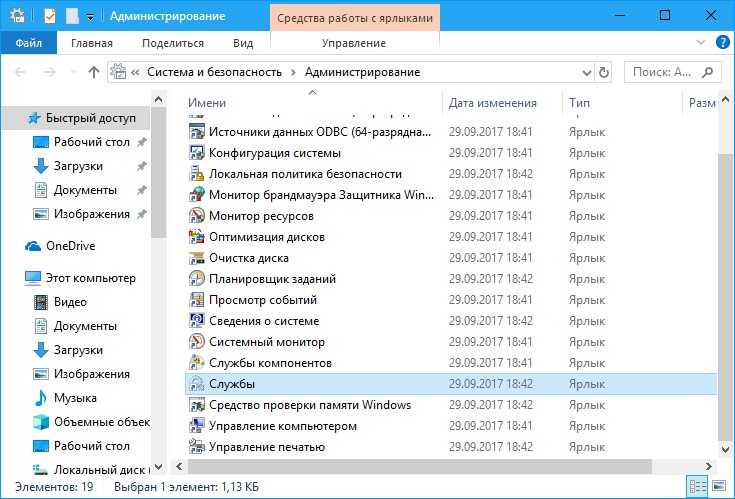Click the Сведения о системе icon

[196, 320]
